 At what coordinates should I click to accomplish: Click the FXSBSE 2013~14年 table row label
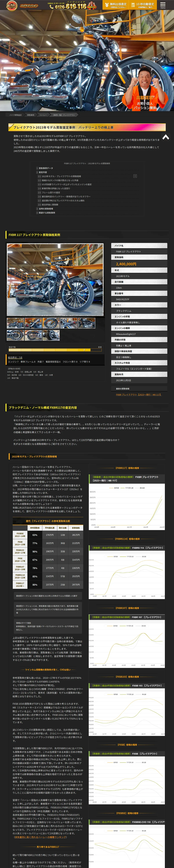coord(20,534)
